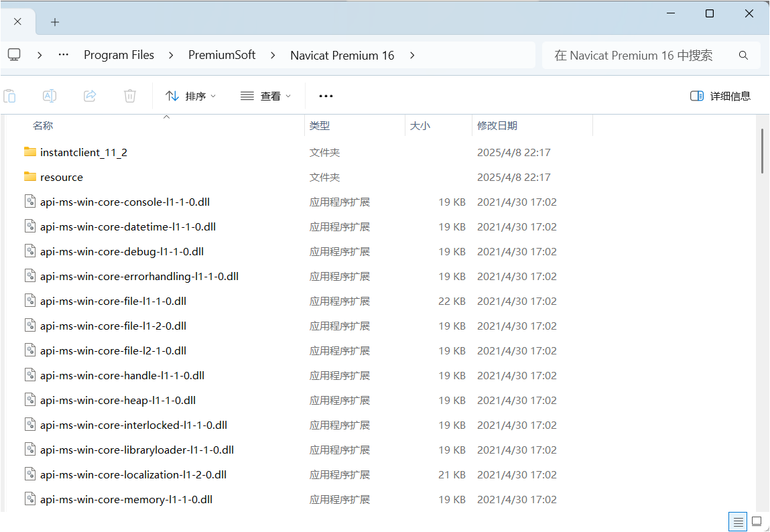Viewport: 770px width, 532px height.
Task: Click the file icon of api-ms-win-core-datetime-l1-1-0.dll
Action: click(x=30, y=226)
